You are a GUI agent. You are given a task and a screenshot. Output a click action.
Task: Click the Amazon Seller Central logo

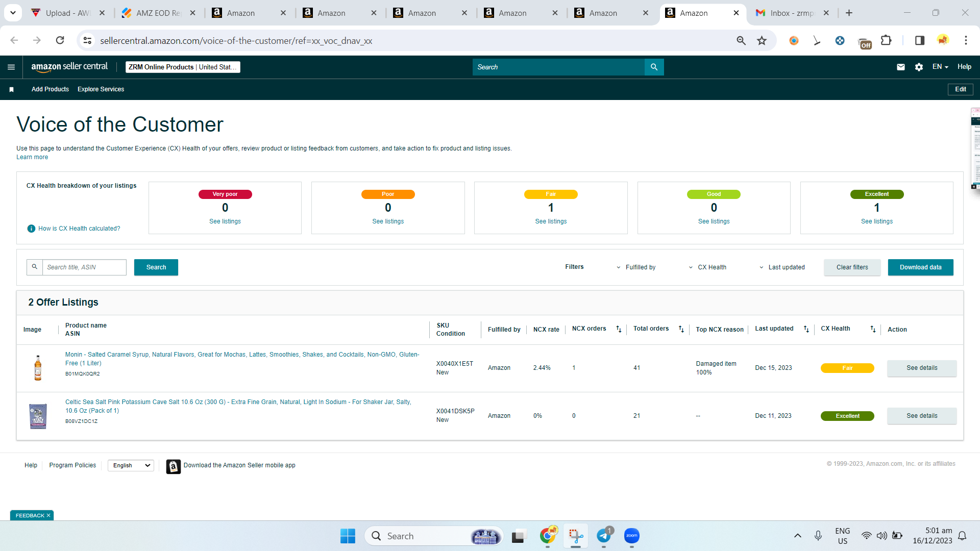click(x=69, y=67)
